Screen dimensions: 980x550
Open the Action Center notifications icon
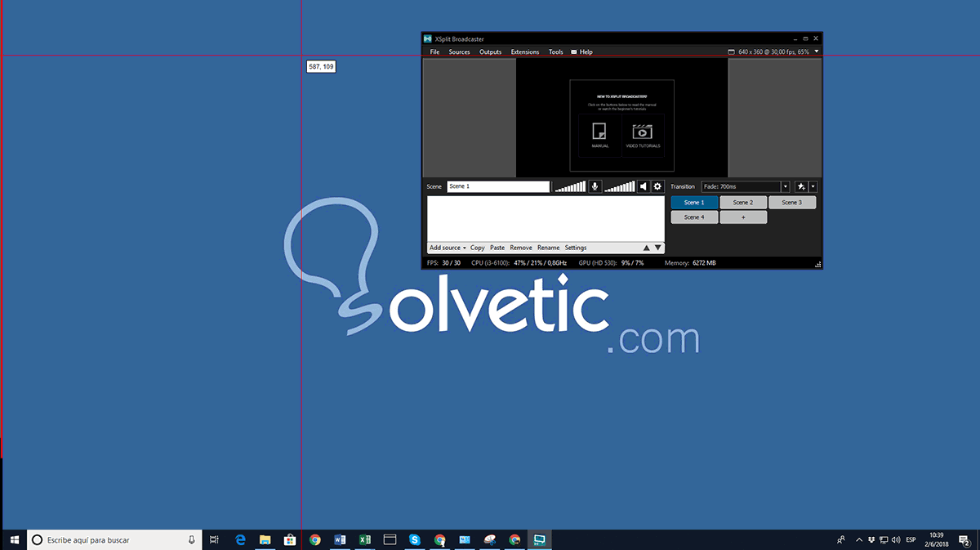pos(964,539)
